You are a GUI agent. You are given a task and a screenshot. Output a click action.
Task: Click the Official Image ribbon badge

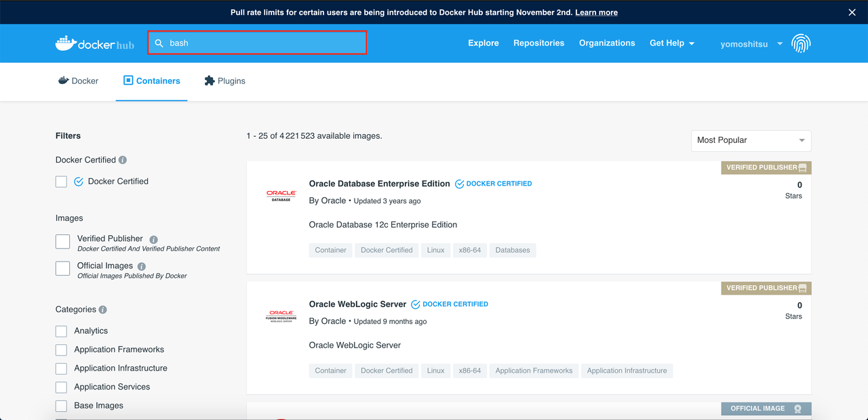click(766, 408)
